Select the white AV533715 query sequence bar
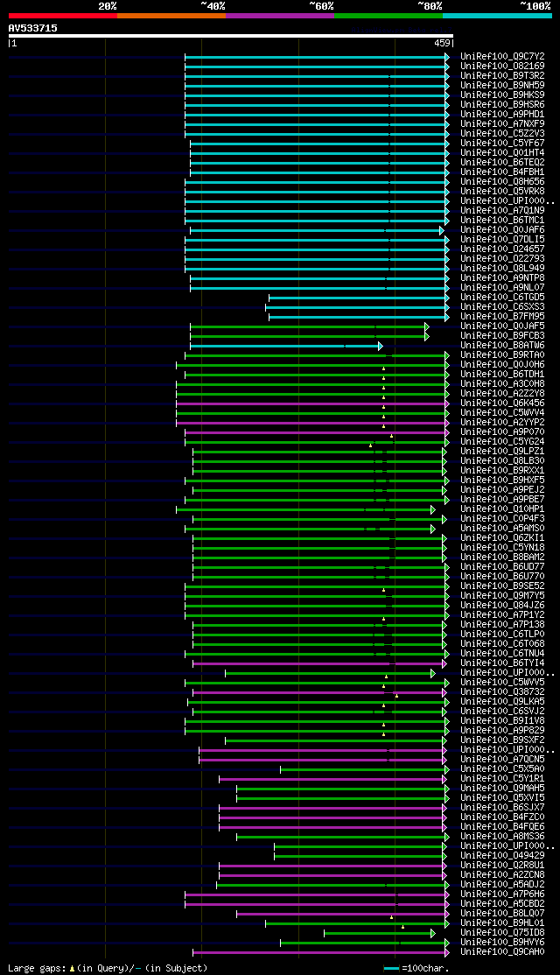560x975 pixels. coord(231,36)
